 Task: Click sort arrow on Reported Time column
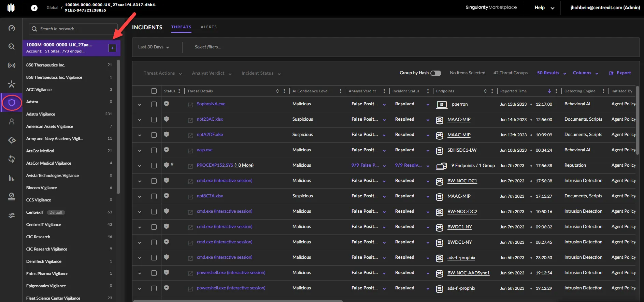(549, 91)
